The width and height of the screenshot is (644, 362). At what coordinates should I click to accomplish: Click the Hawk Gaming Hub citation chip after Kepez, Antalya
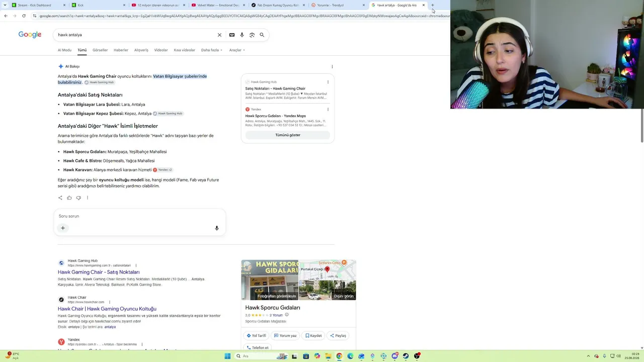(168, 114)
